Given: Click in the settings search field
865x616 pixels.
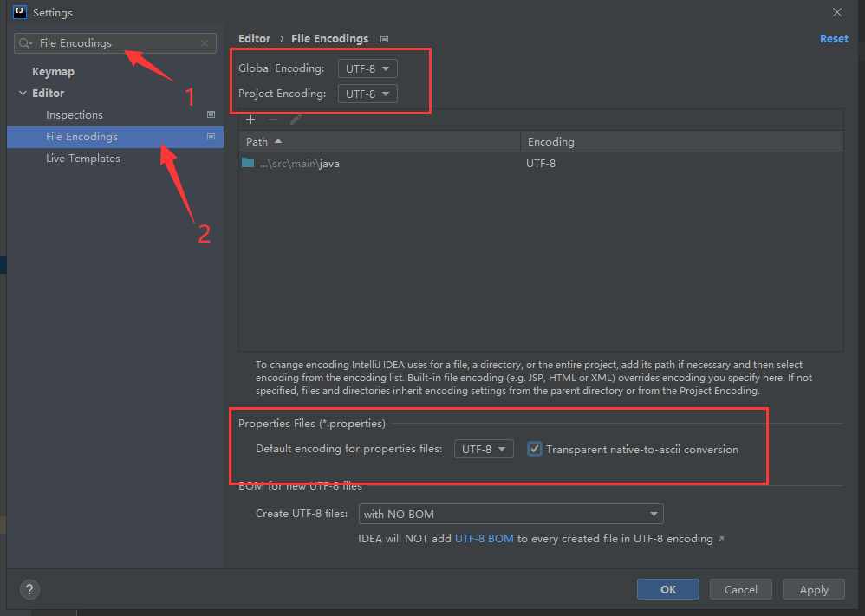Looking at the screenshot, I should point(115,43).
